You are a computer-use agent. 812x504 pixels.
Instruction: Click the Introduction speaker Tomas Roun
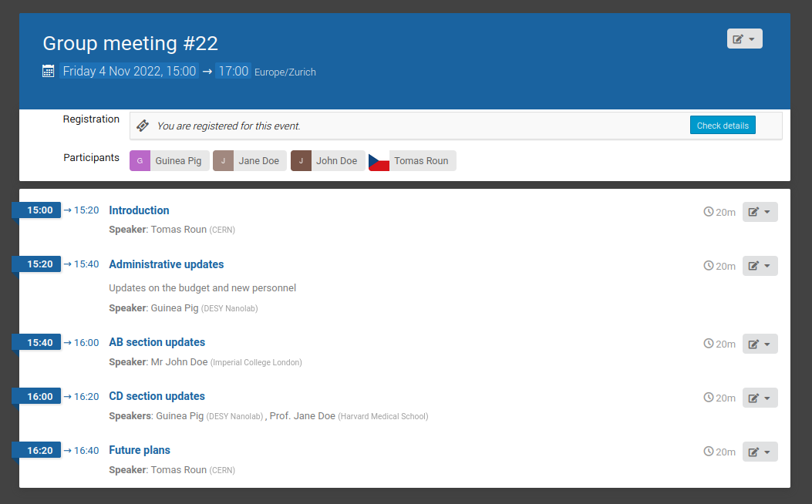coord(179,229)
